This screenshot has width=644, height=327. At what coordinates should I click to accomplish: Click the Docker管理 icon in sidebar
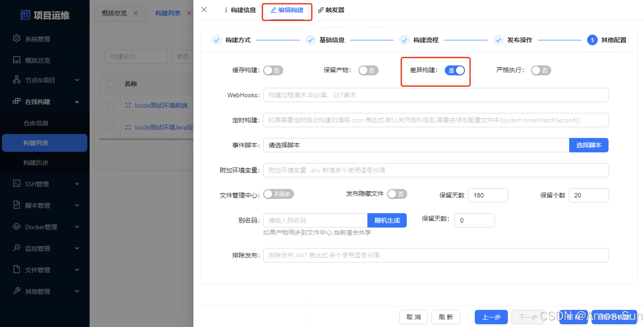click(x=17, y=226)
